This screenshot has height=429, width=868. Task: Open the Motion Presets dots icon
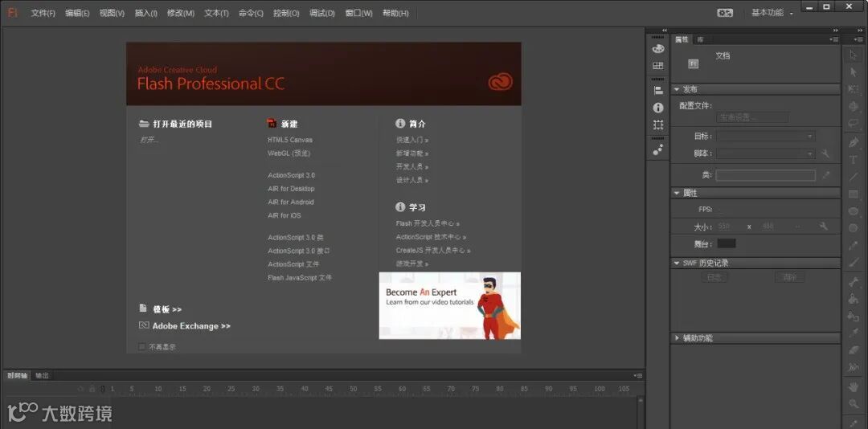658,149
